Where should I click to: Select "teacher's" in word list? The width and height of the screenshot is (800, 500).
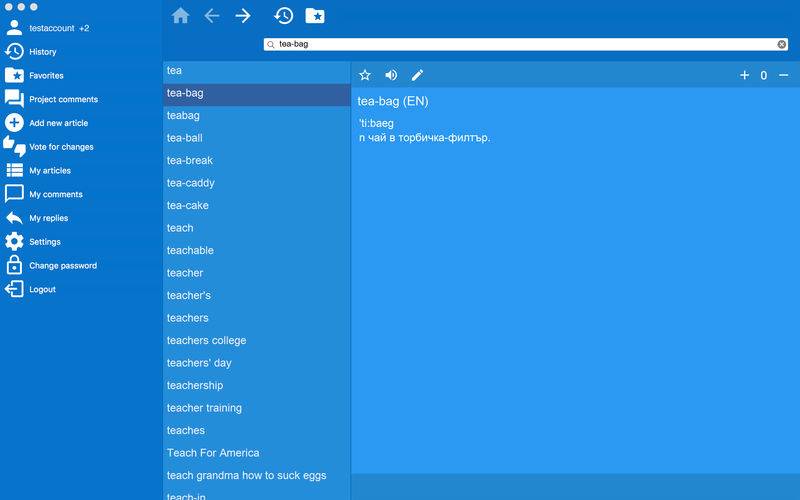click(257, 295)
